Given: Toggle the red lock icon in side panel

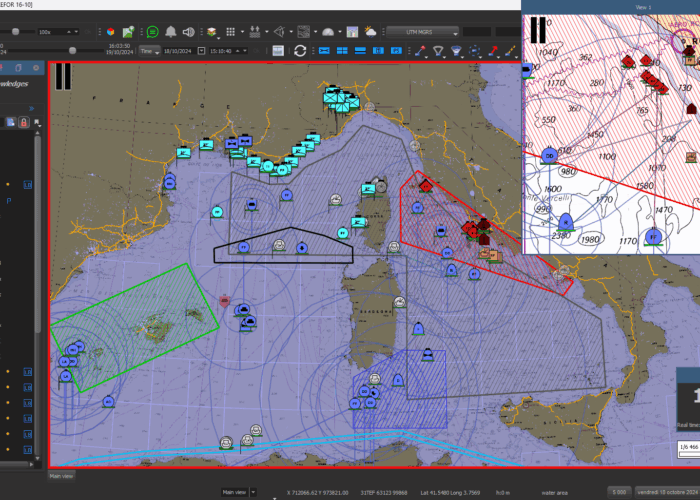Looking at the screenshot, I should (24, 122).
